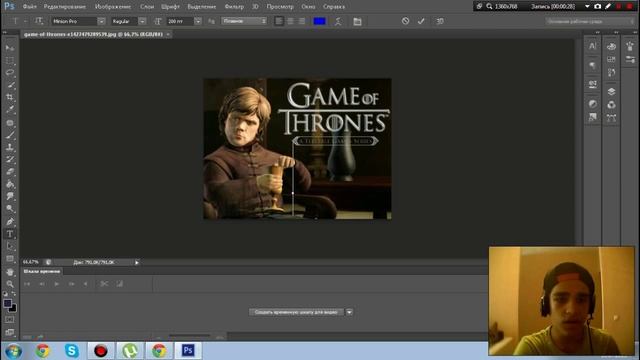The image size is (640, 360).
Task: Select the Clone Stamp tool
Action: (10, 147)
